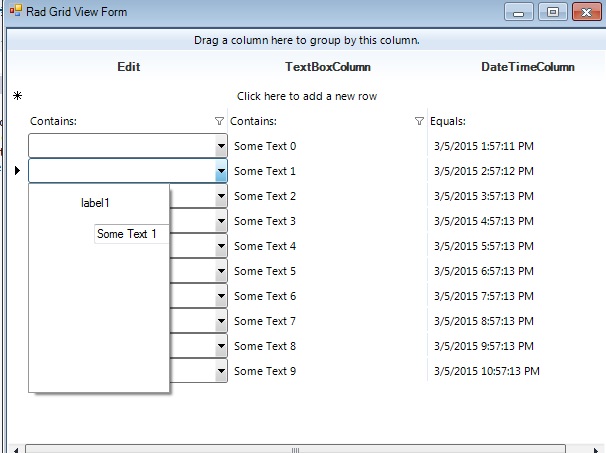The image size is (606, 453).
Task: Click the new row asterisk indicator
Action: [17, 96]
